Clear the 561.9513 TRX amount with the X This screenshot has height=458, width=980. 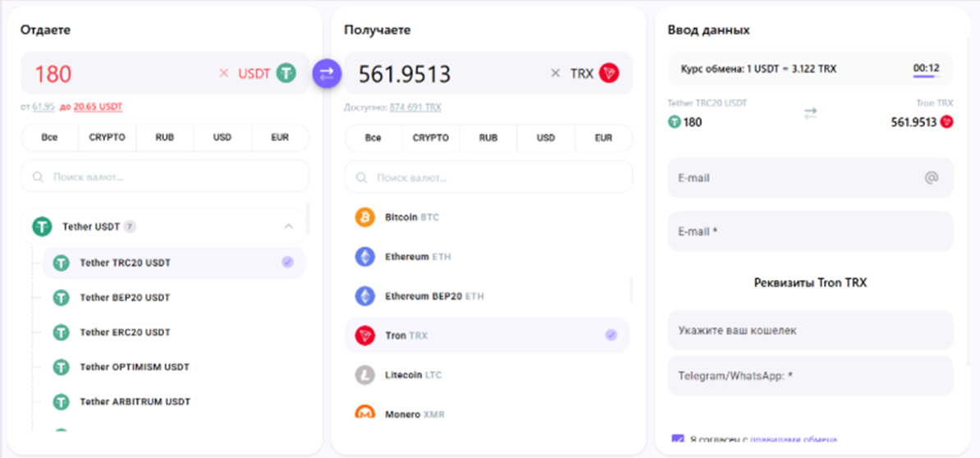click(555, 73)
